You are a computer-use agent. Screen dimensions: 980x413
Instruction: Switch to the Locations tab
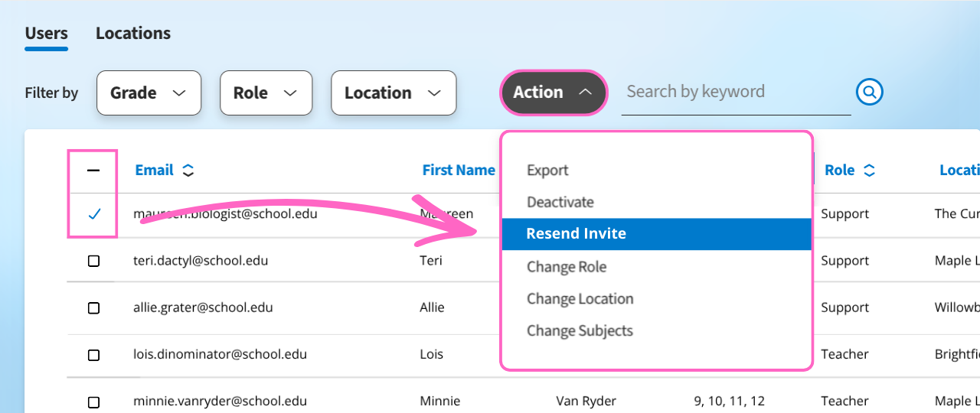tap(133, 34)
